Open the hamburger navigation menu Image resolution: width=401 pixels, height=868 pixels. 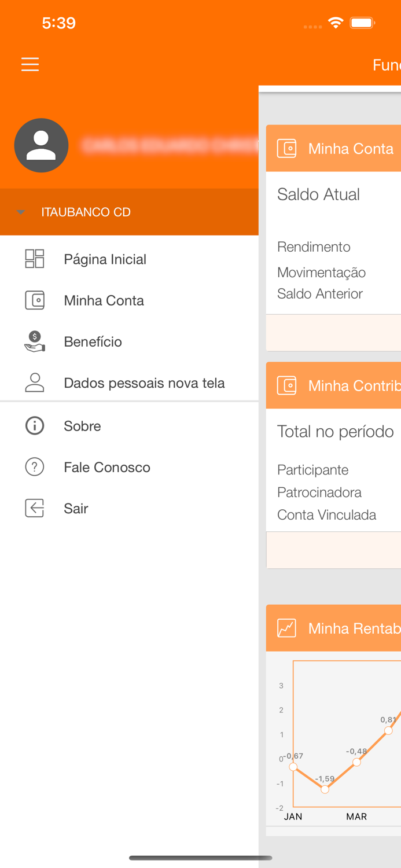click(x=30, y=64)
